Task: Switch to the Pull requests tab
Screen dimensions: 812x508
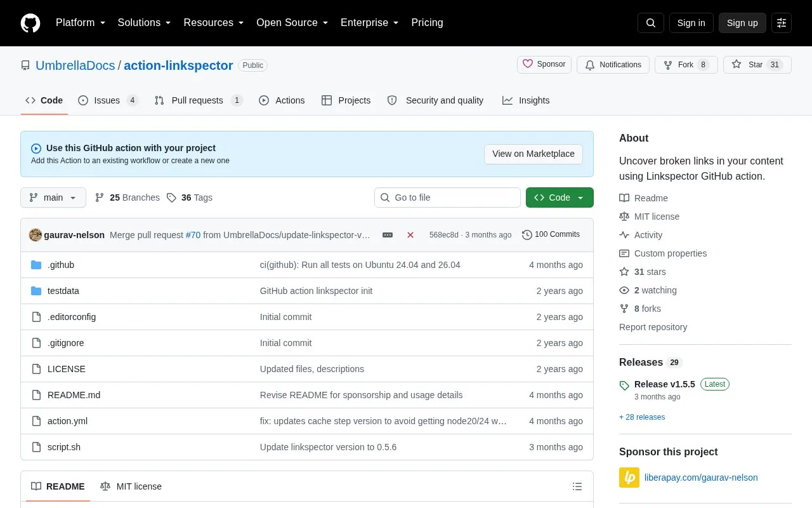Action: point(199,100)
